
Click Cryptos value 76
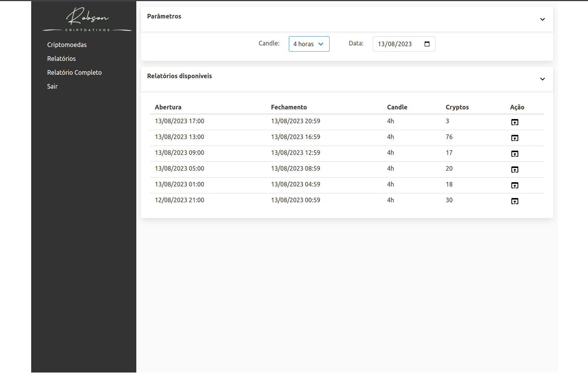(x=449, y=137)
